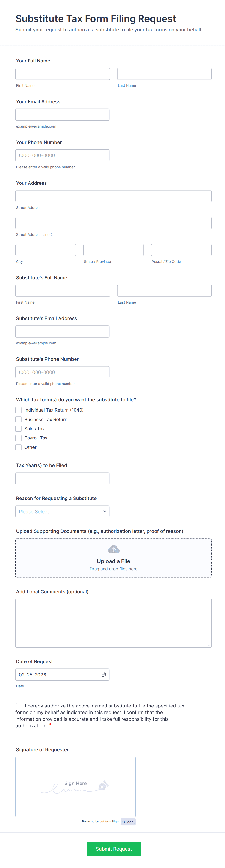Click the cloud upload icon

click(x=113, y=549)
